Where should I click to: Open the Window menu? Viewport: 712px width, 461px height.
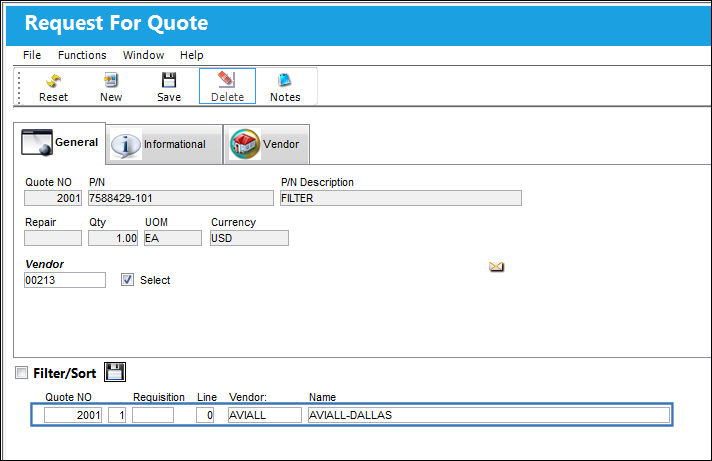pyautogui.click(x=143, y=55)
